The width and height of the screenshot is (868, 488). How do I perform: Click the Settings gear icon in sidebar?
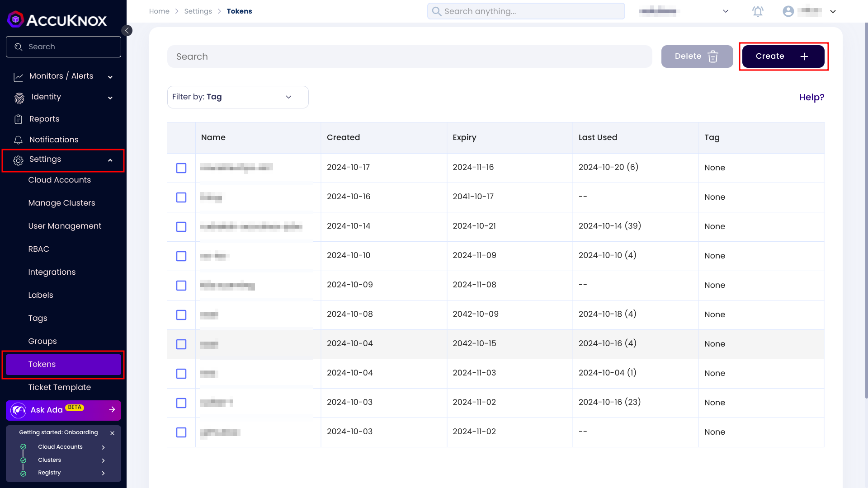coord(18,160)
